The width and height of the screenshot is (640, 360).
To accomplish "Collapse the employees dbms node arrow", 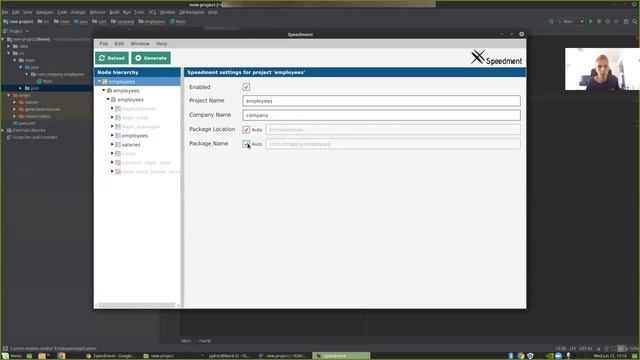I will click(x=104, y=90).
